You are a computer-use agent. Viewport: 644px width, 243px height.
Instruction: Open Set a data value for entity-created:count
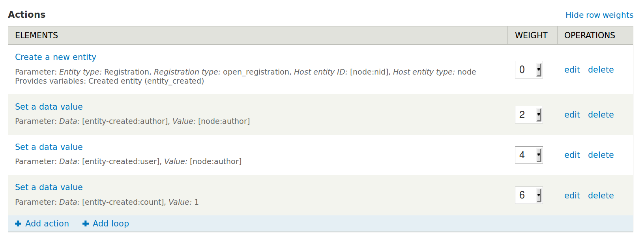pyautogui.click(x=49, y=187)
